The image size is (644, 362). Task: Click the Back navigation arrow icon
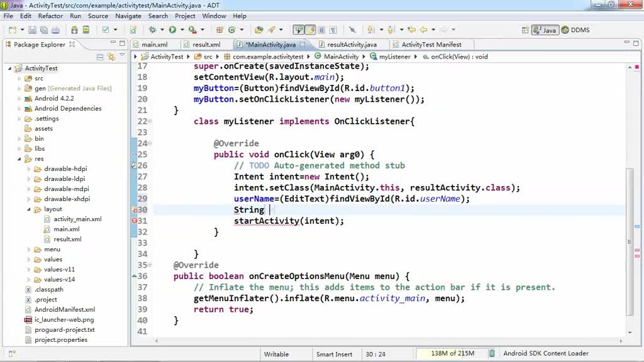click(423, 30)
